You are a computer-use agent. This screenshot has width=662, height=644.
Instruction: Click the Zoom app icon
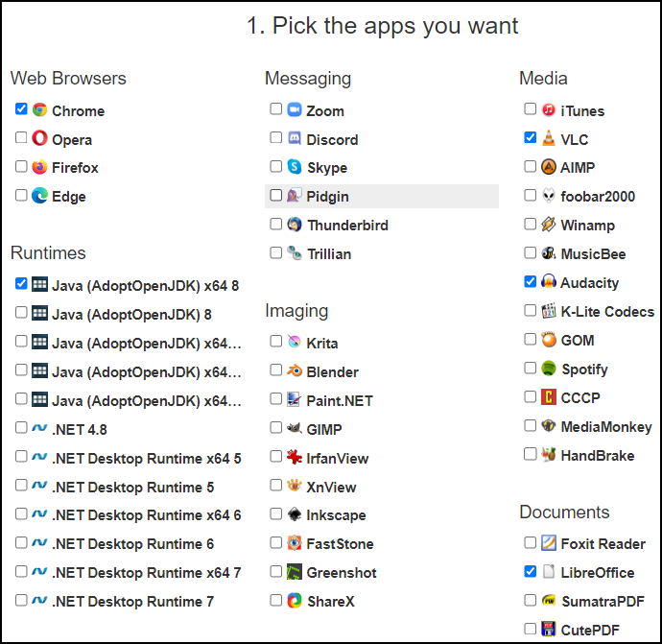(x=295, y=109)
